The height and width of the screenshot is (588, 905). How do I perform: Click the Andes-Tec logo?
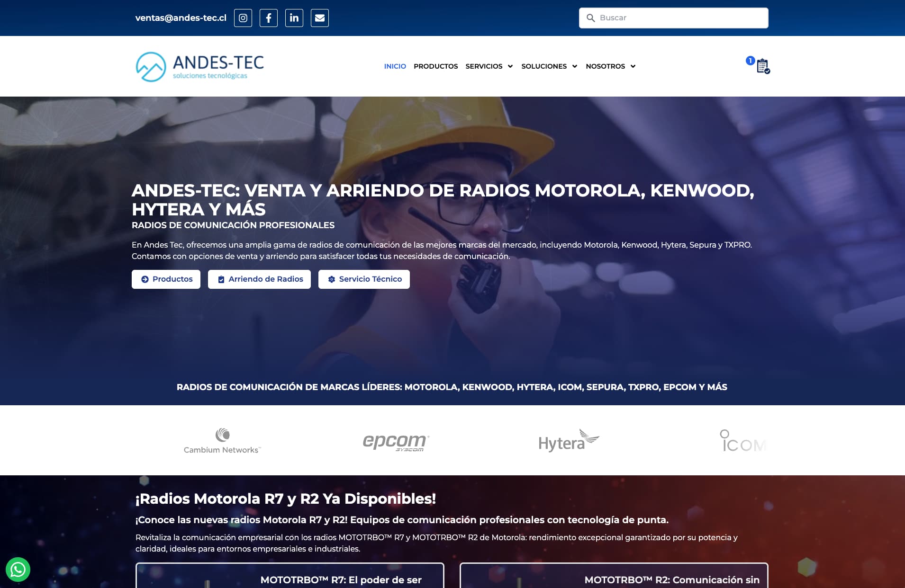click(199, 66)
